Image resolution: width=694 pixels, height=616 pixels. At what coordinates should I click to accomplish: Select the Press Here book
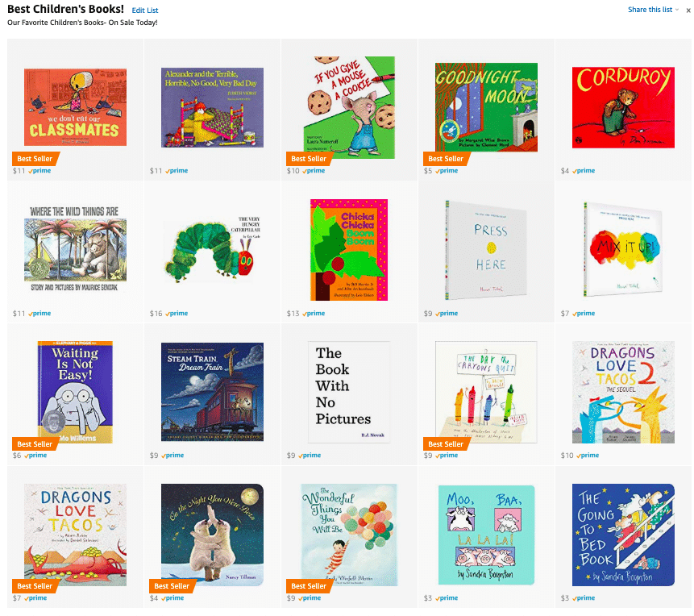(486, 250)
